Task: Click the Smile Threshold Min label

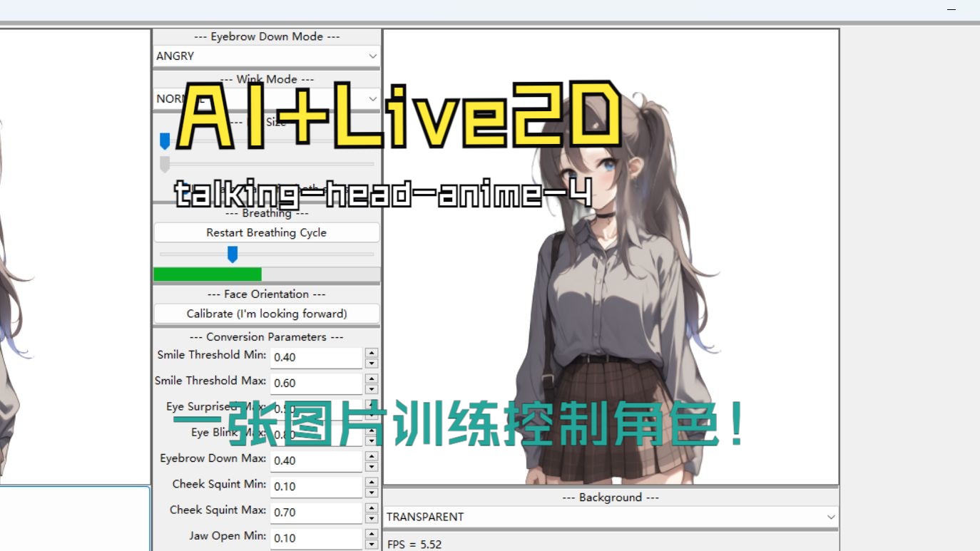Action: click(x=212, y=355)
